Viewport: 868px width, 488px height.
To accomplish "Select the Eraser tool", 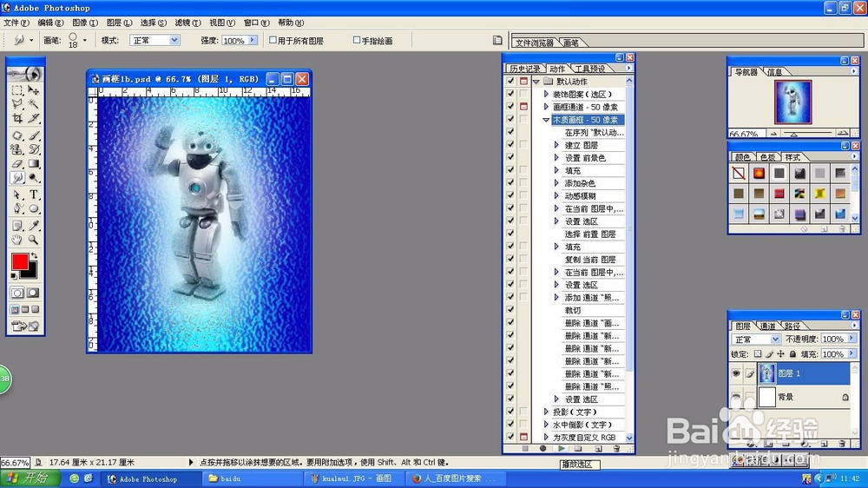I will click(17, 163).
